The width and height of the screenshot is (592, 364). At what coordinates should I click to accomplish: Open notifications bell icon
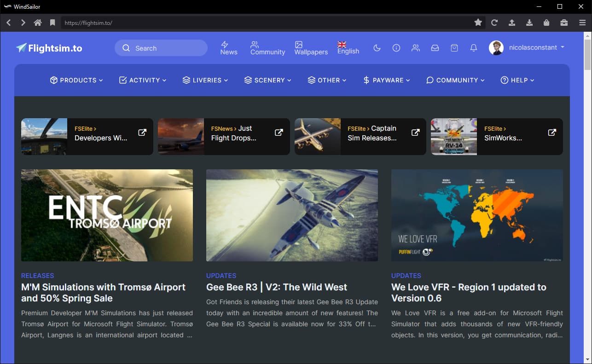click(474, 48)
